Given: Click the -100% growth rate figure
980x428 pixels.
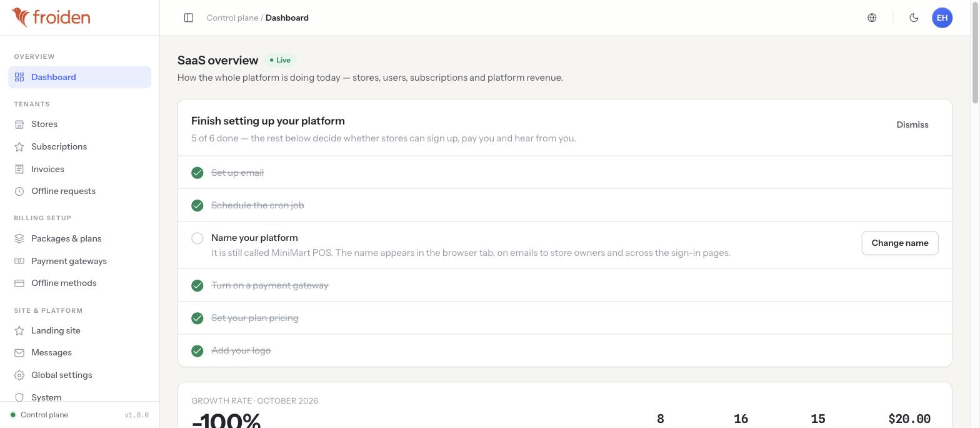Looking at the screenshot, I should (226, 420).
